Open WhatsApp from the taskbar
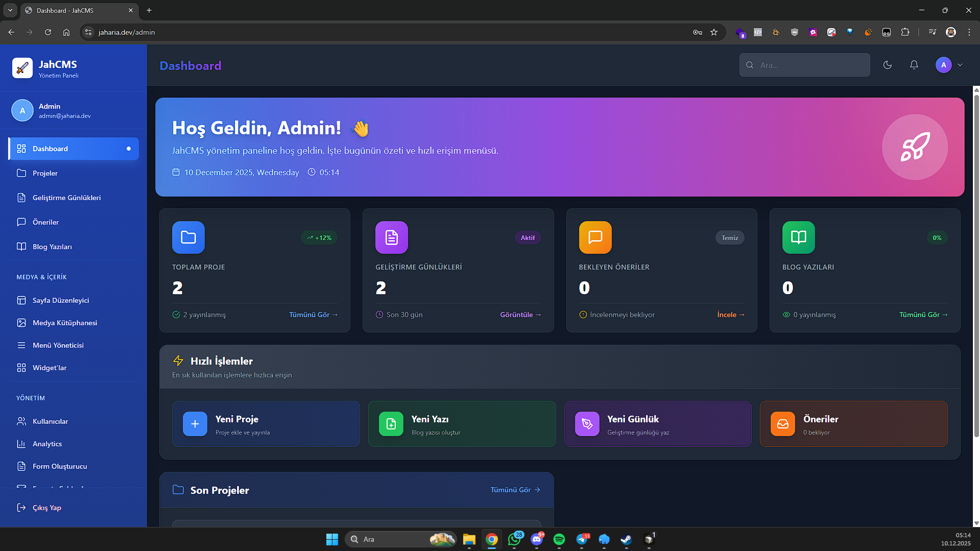Screen dimensions: 980x551 (x=514, y=539)
